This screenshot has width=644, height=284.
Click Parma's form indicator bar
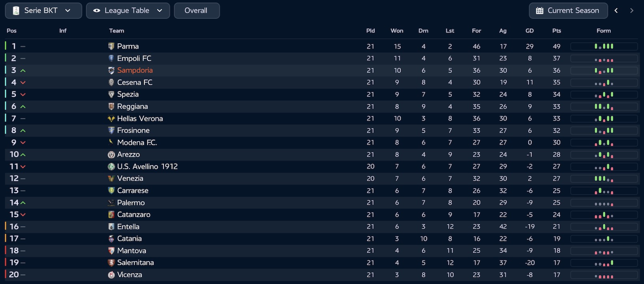tap(604, 46)
